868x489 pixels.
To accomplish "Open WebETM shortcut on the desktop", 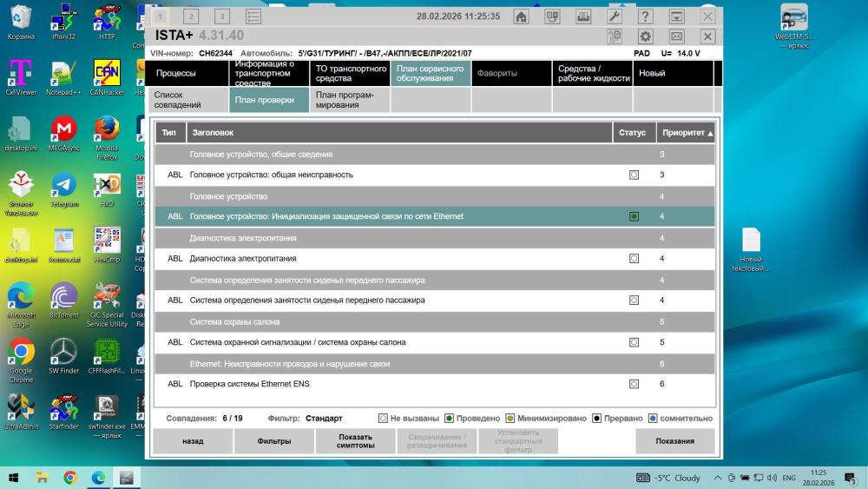I will point(794,26).
